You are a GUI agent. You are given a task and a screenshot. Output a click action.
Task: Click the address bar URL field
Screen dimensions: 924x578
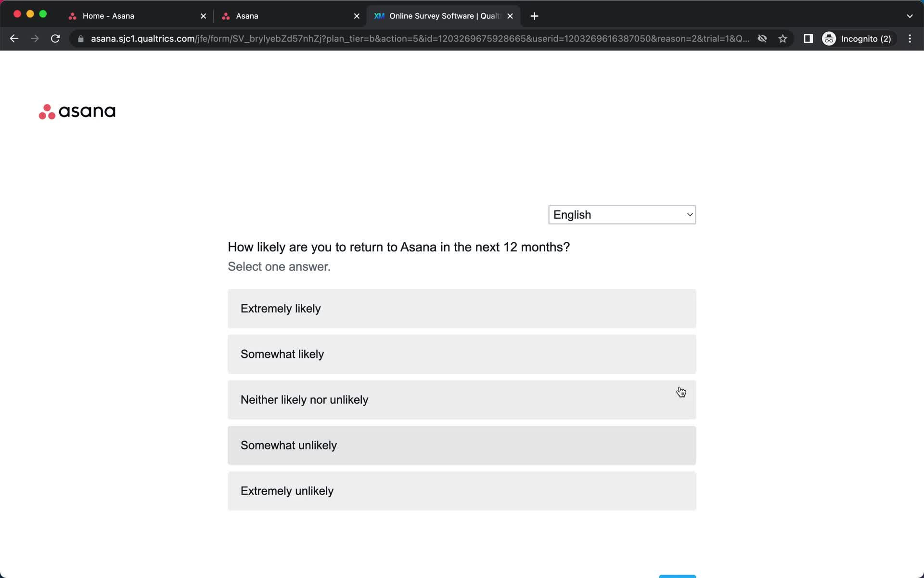click(419, 39)
